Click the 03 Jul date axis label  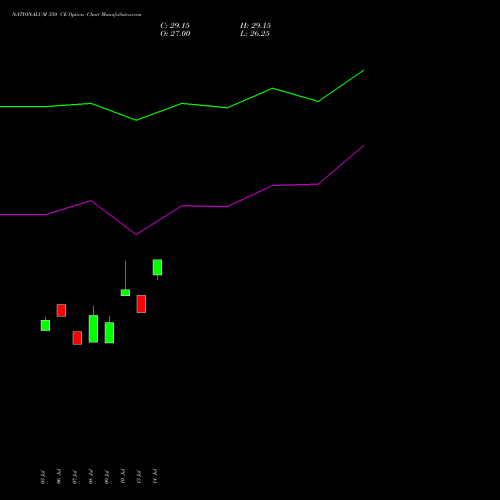click(43, 477)
